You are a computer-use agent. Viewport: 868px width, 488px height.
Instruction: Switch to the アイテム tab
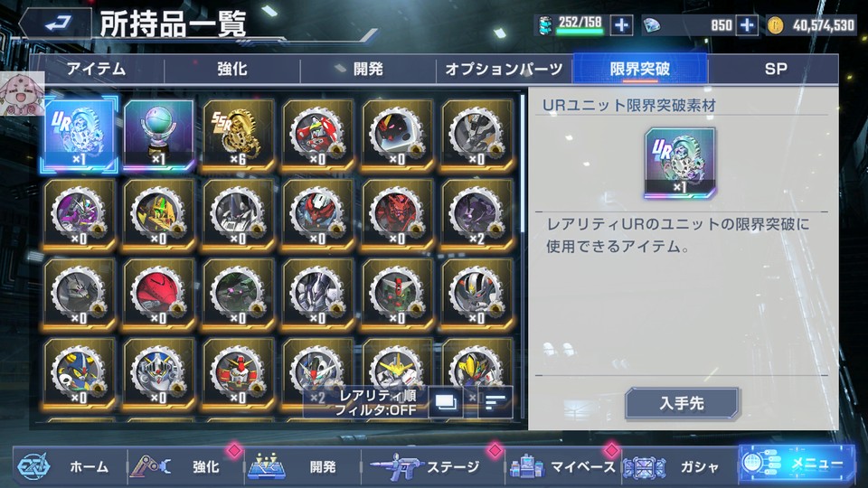(97, 70)
